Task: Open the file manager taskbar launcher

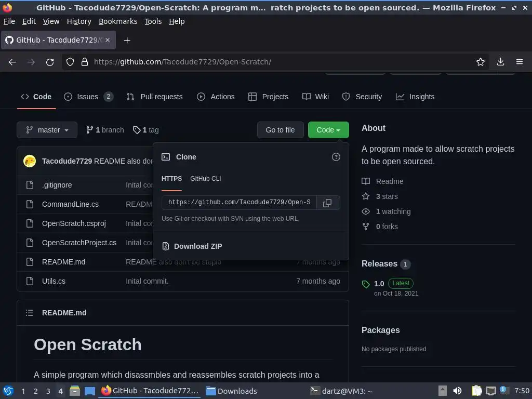Action: click(75, 391)
